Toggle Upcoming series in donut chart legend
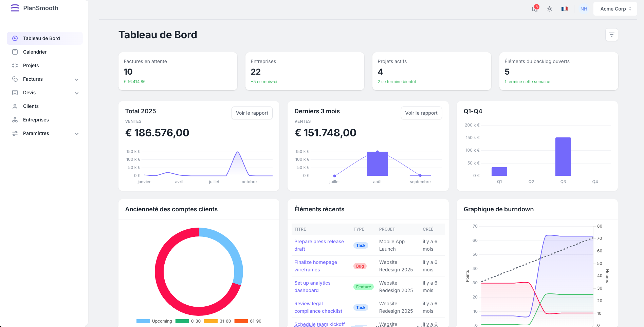The image size is (644, 327). point(154,321)
